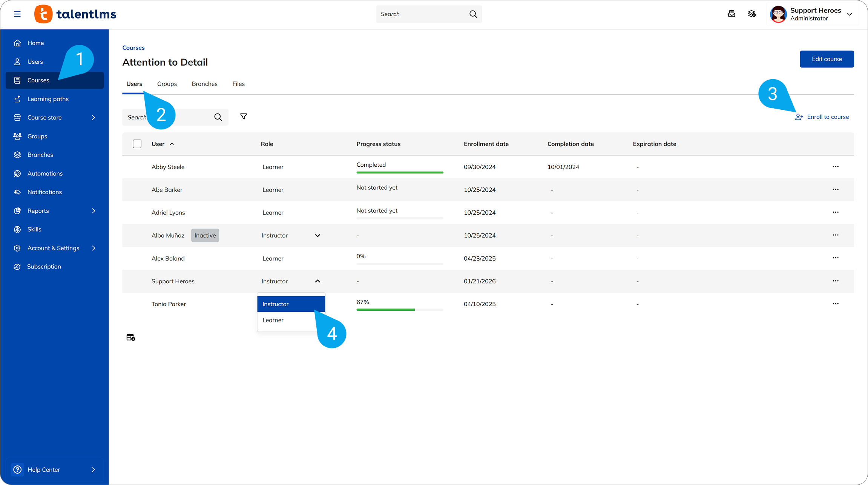
Task: Click the layers icon beside the inbox
Action: click(x=752, y=14)
